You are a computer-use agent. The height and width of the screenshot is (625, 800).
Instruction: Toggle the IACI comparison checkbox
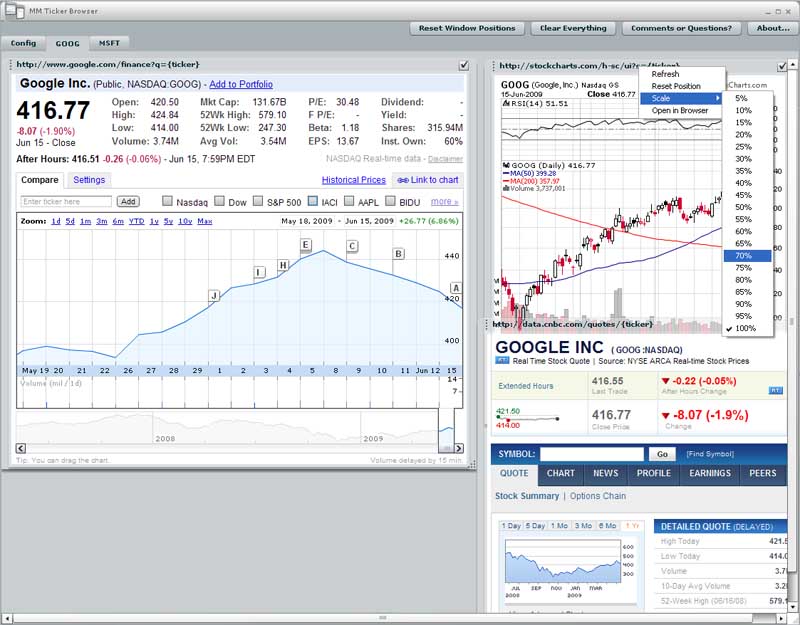(x=313, y=201)
